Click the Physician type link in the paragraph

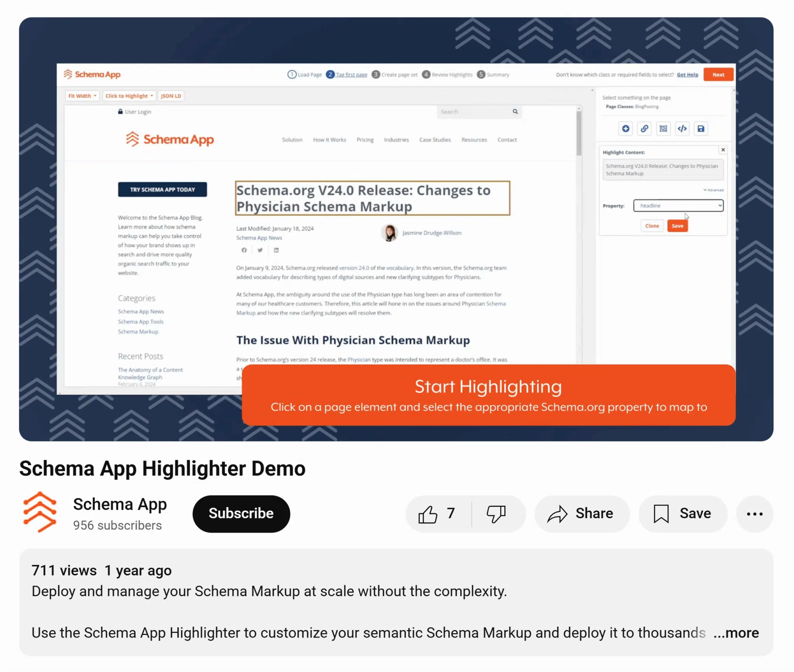click(x=359, y=359)
